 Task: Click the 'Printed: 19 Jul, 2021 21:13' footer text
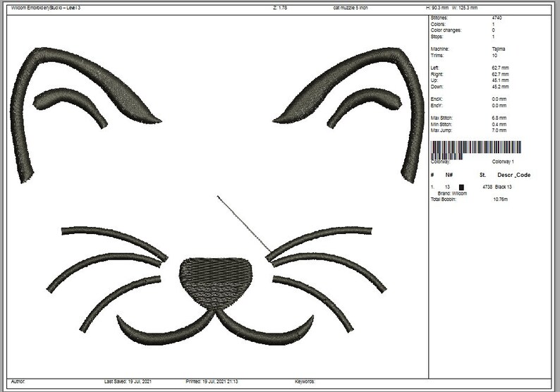212,381
